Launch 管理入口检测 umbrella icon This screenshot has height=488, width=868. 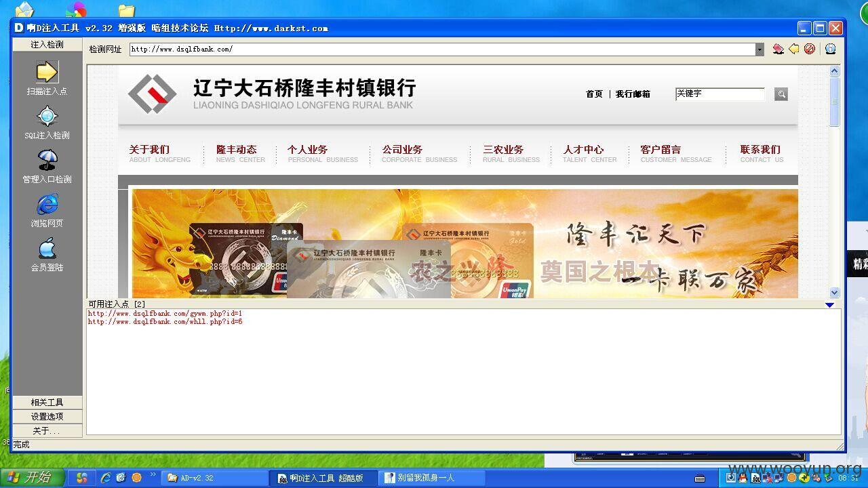[x=47, y=161]
